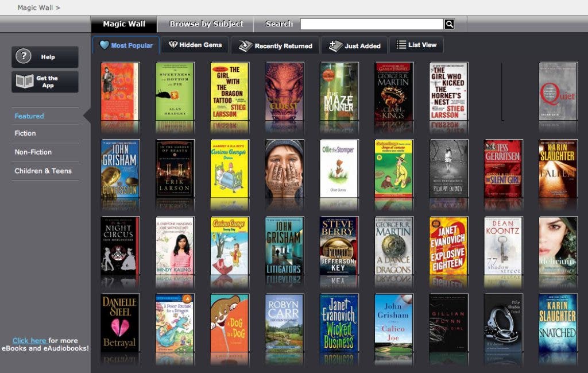Open the hands-over-face boy book cover
This screenshot has width=588, height=373.
click(x=284, y=169)
